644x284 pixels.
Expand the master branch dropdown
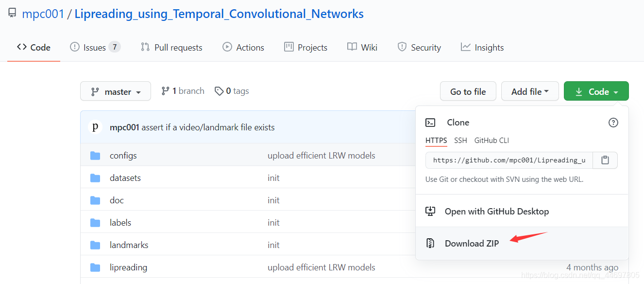(116, 91)
